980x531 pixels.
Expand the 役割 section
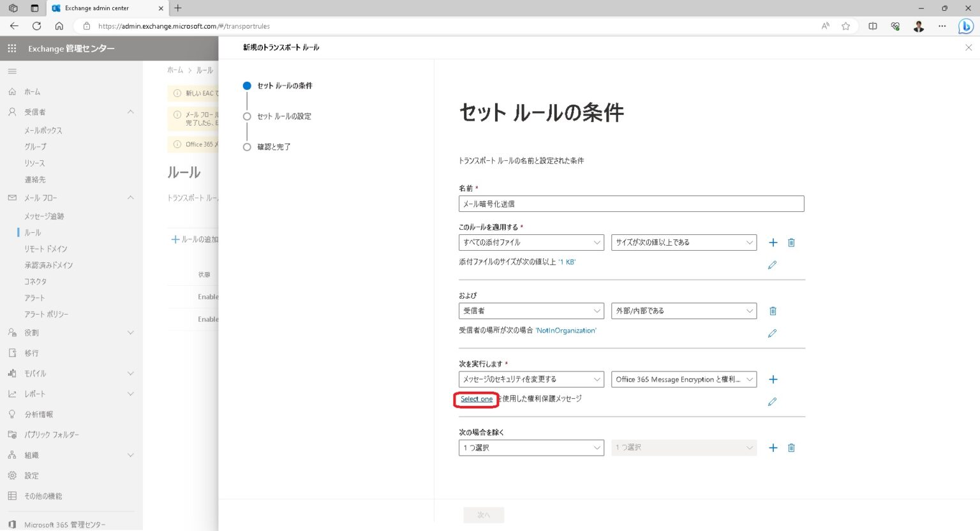click(x=130, y=333)
